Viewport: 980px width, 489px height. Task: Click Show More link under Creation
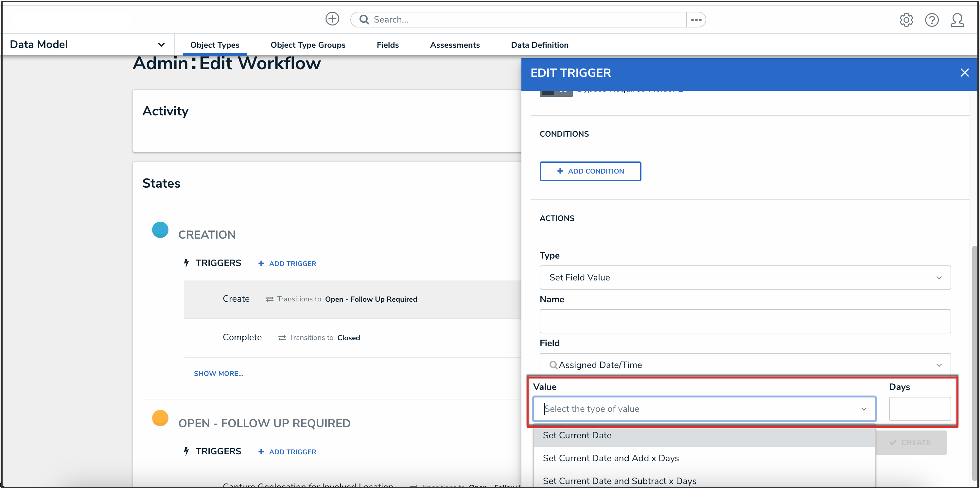click(219, 373)
